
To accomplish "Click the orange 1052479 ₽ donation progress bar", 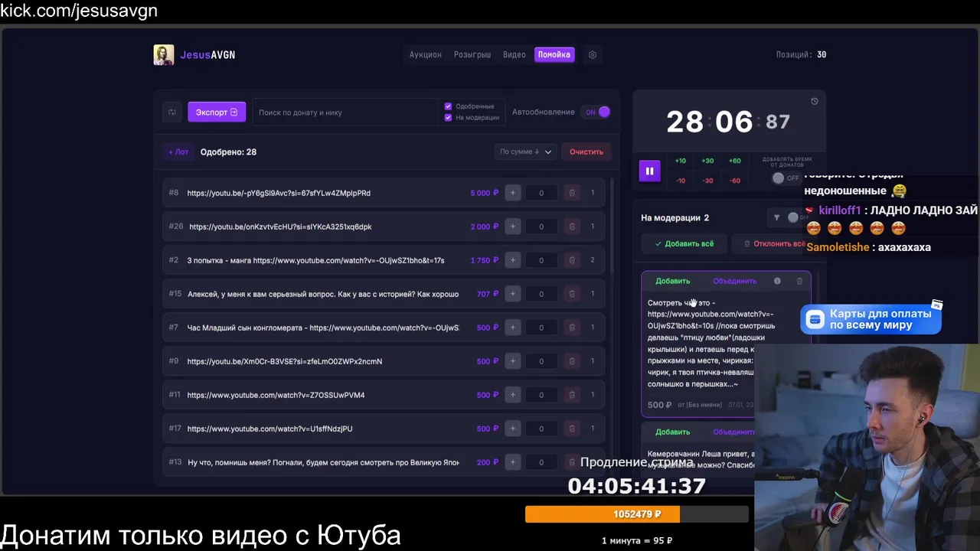I will coord(637,514).
